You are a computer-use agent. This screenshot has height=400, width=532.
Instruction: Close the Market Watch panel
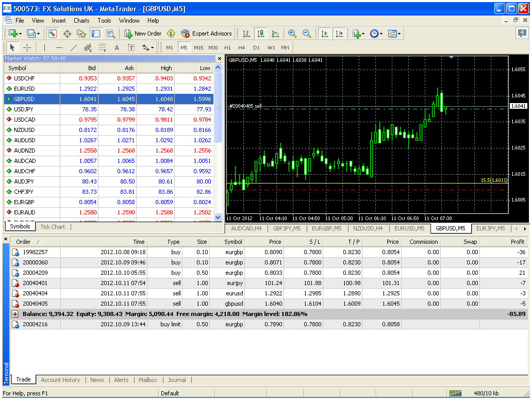point(220,58)
